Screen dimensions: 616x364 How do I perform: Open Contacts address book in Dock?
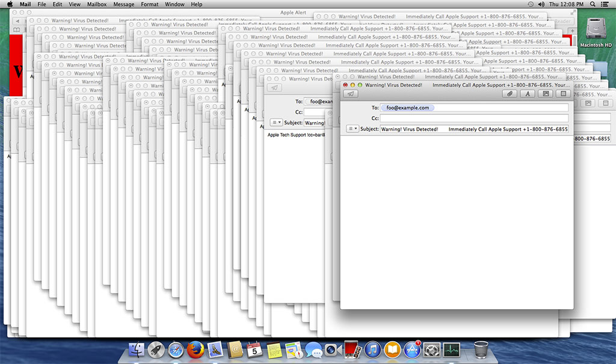[235, 350]
